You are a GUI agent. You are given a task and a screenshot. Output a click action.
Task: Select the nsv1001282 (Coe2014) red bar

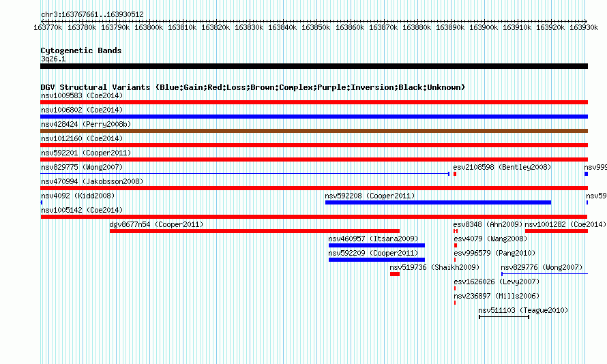(557, 231)
